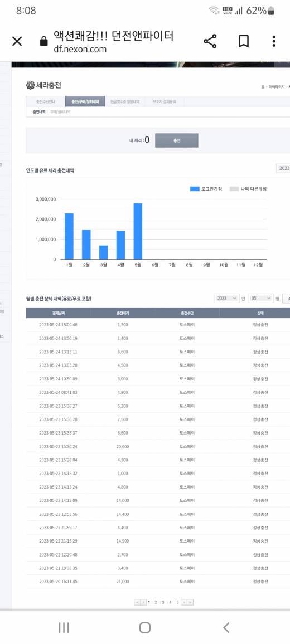Select 충전내역 sub-tab
Image resolution: width=290 pixels, height=644 pixels.
(x=38, y=112)
